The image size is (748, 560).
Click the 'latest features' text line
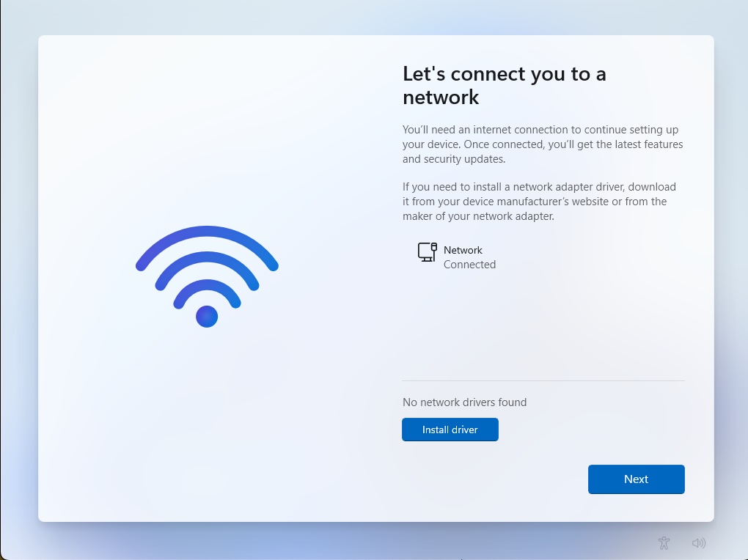[x=543, y=144]
